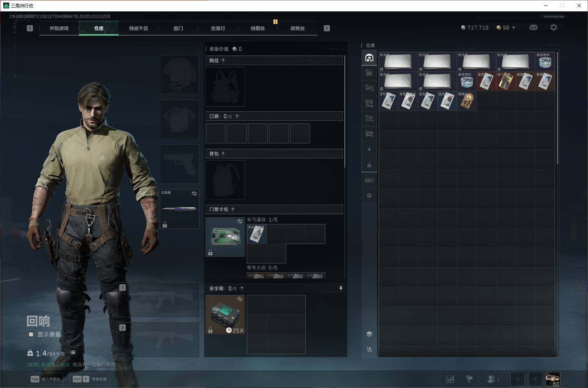588x388 pixels.
Task: Open the friends icon showing 1
Action: click(493, 379)
